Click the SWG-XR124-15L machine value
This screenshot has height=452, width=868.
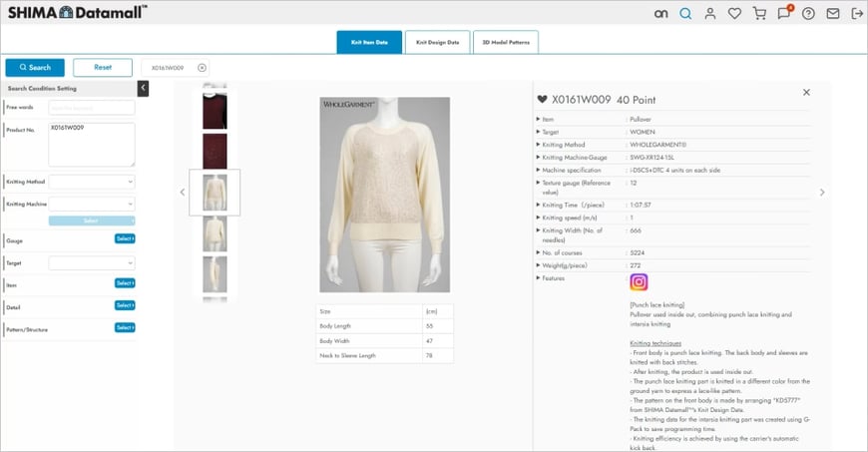pyautogui.click(x=652, y=158)
